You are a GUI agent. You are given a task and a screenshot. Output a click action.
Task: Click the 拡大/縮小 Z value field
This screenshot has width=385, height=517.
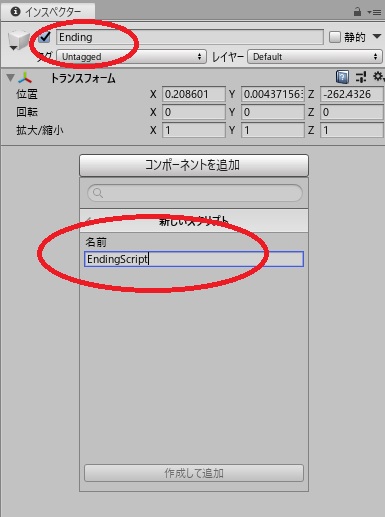coord(352,130)
